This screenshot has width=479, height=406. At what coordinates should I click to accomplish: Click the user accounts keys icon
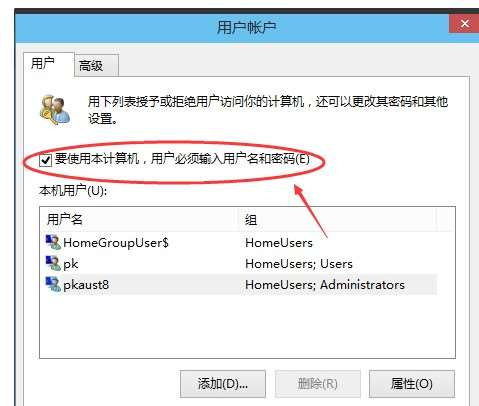pyautogui.click(x=55, y=110)
